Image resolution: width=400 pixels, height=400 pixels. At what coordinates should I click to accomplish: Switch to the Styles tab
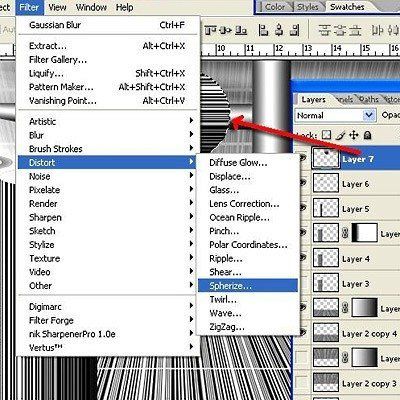308,7
